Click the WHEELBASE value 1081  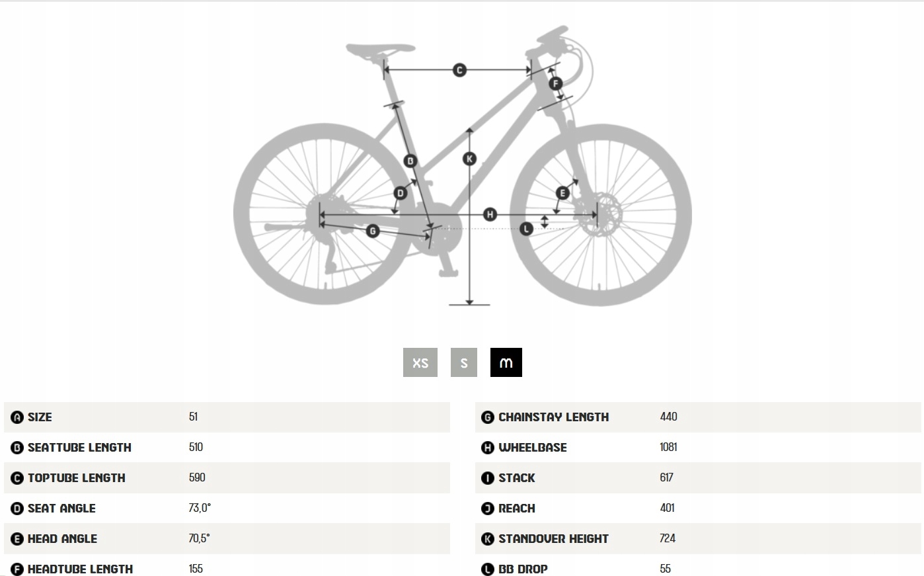pos(668,447)
